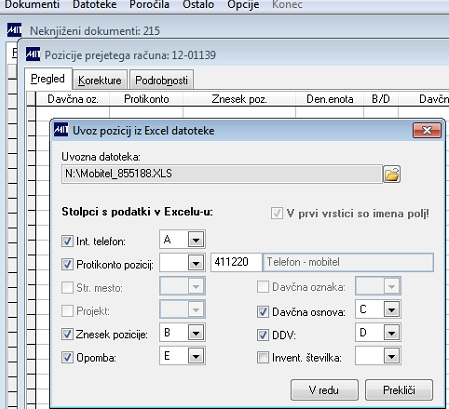This screenshot has height=409, width=449.
Task: Toggle Int. telefon checkbox
Action: tap(67, 241)
